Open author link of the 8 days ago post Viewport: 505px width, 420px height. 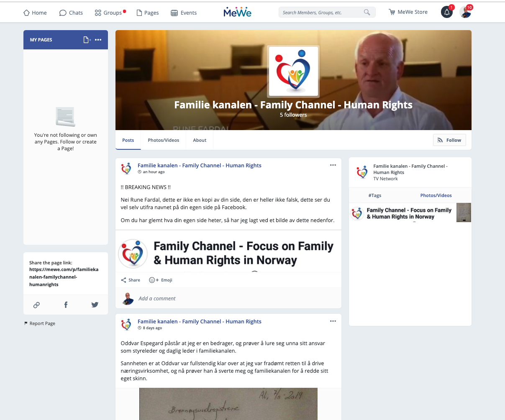point(200,321)
